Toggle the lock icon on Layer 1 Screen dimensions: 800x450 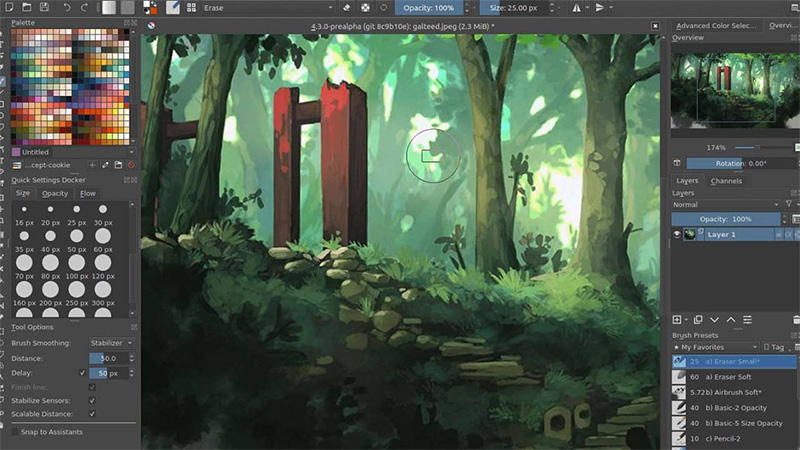(x=779, y=234)
